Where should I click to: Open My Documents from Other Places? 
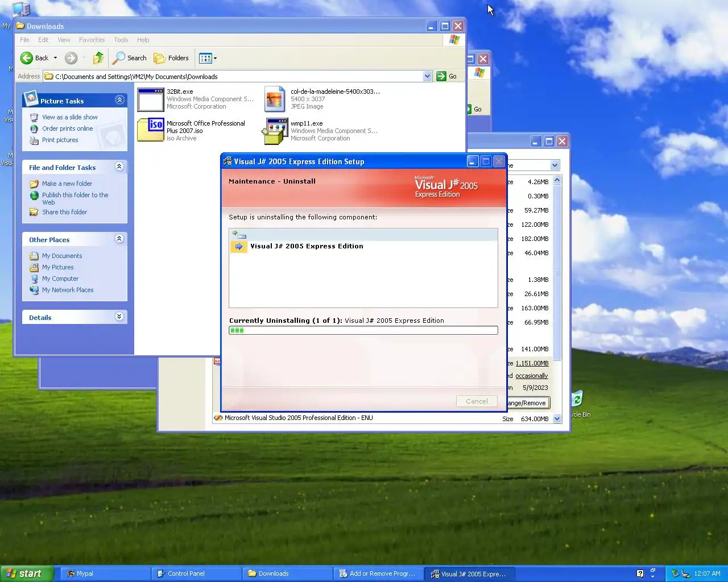[61, 256]
